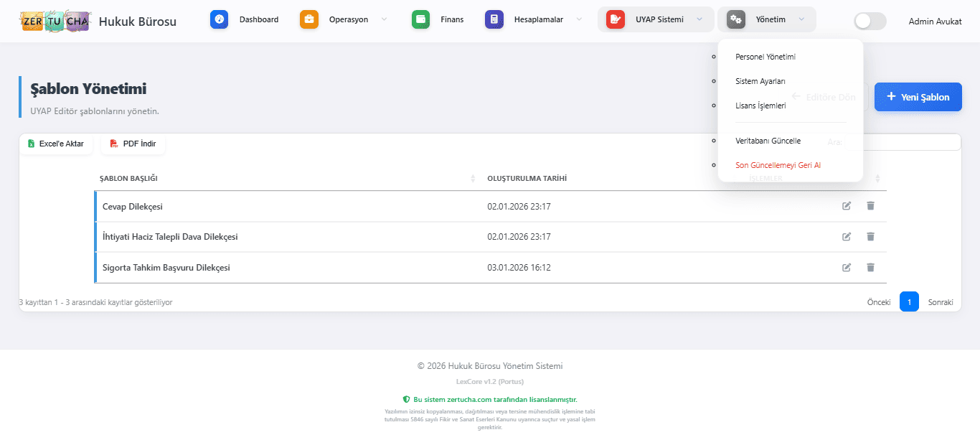The height and width of the screenshot is (440, 980).
Task: Delete İhtiyati Haciz Talepli Dava Dilekçesi
Action: (x=870, y=237)
